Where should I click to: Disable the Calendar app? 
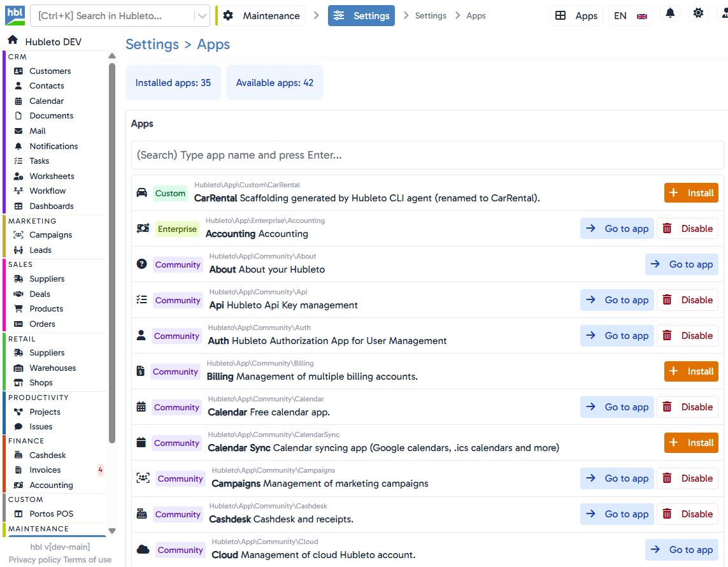[x=687, y=407]
